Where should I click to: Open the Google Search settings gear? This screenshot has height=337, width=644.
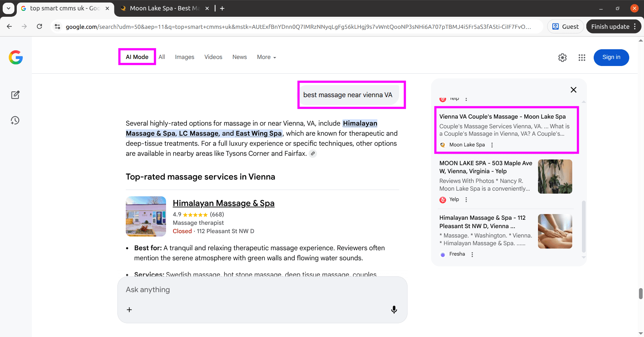click(x=562, y=57)
